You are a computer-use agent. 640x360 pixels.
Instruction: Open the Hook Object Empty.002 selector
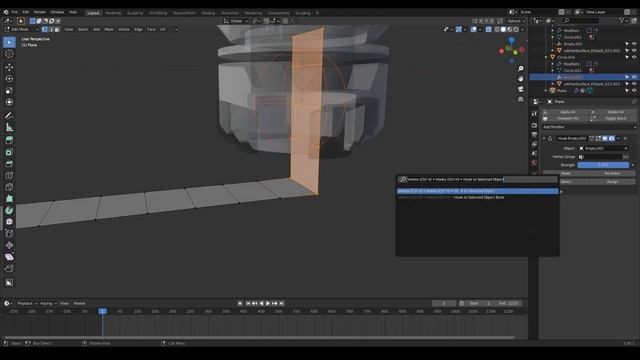point(604,149)
